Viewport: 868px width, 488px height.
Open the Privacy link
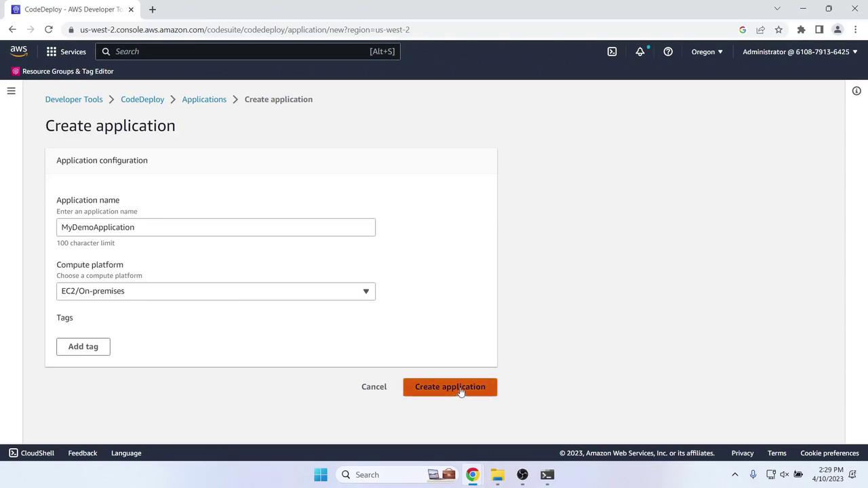click(x=743, y=453)
